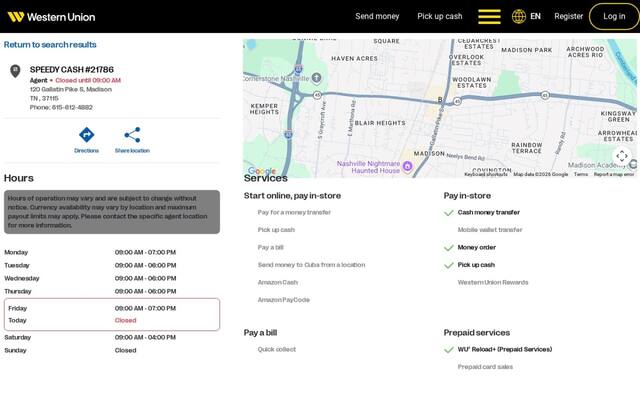This screenshot has height=400, width=640.
Task: Click BLAIR HEIGHTS label on map
Action: (x=380, y=123)
